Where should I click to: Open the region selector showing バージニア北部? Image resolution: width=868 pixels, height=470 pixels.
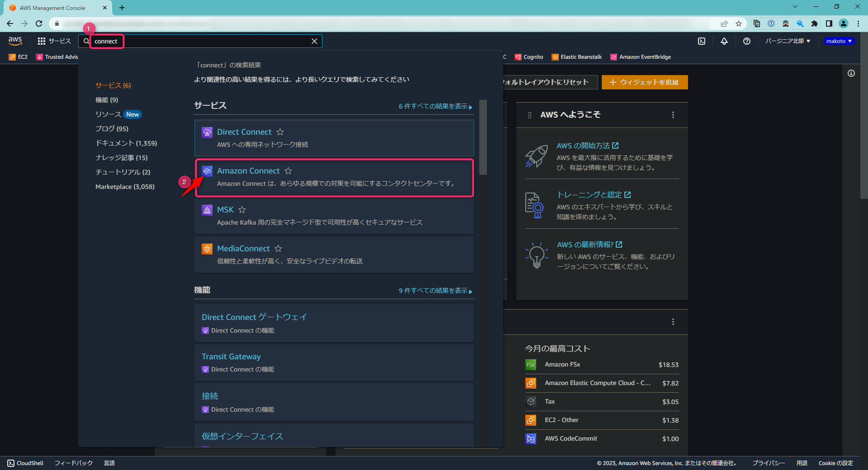(x=788, y=41)
